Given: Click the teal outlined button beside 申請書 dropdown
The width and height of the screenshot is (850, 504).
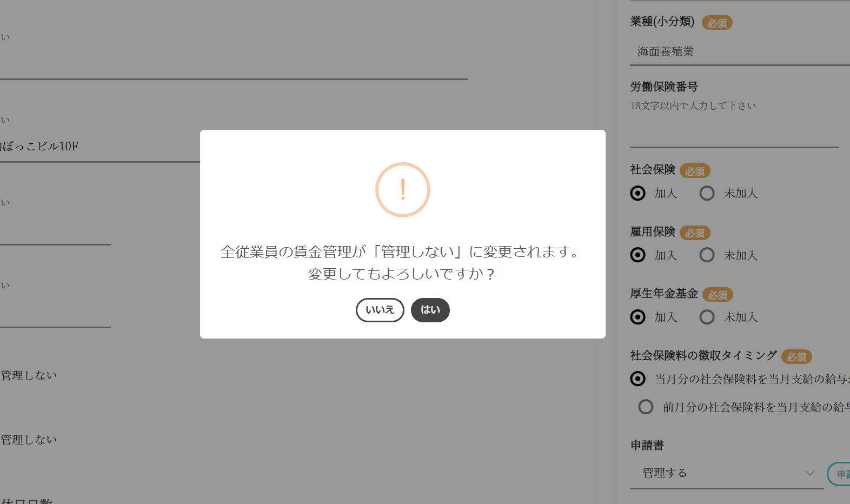Looking at the screenshot, I should [839, 474].
